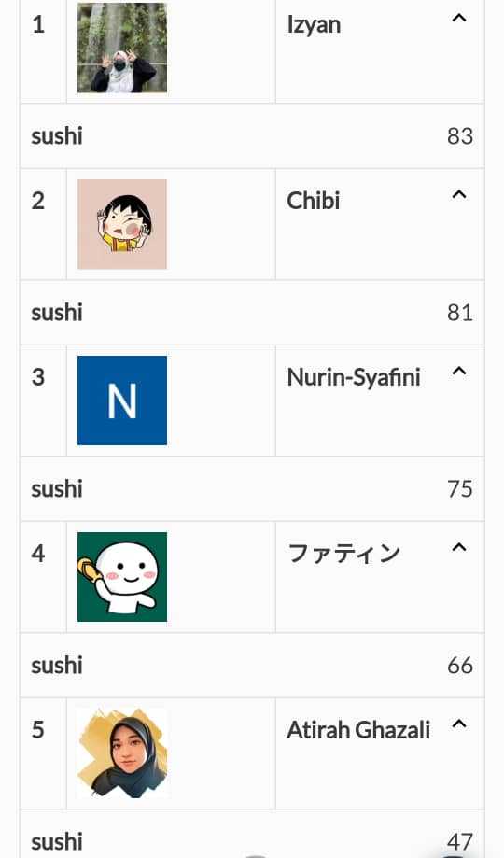This screenshot has height=858, width=504.
Task: Collapse Atirah Ghazali's row chevron
Action: tap(459, 724)
